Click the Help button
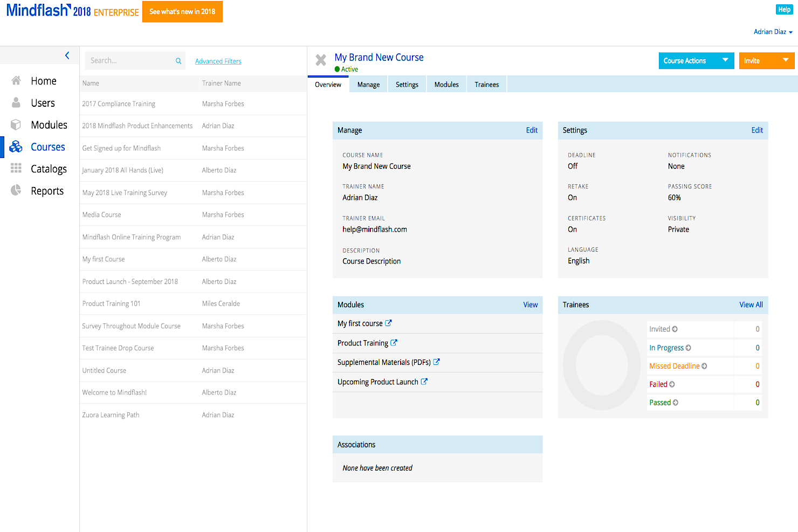 (x=784, y=10)
